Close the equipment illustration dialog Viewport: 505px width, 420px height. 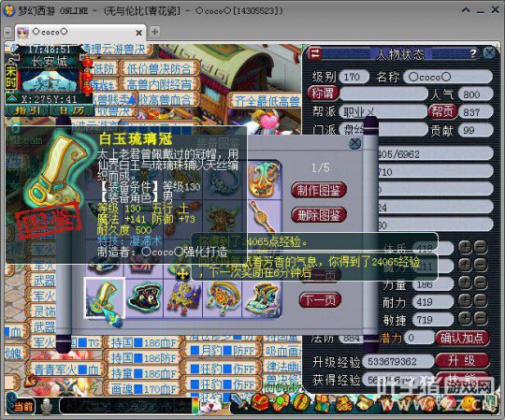[355, 143]
